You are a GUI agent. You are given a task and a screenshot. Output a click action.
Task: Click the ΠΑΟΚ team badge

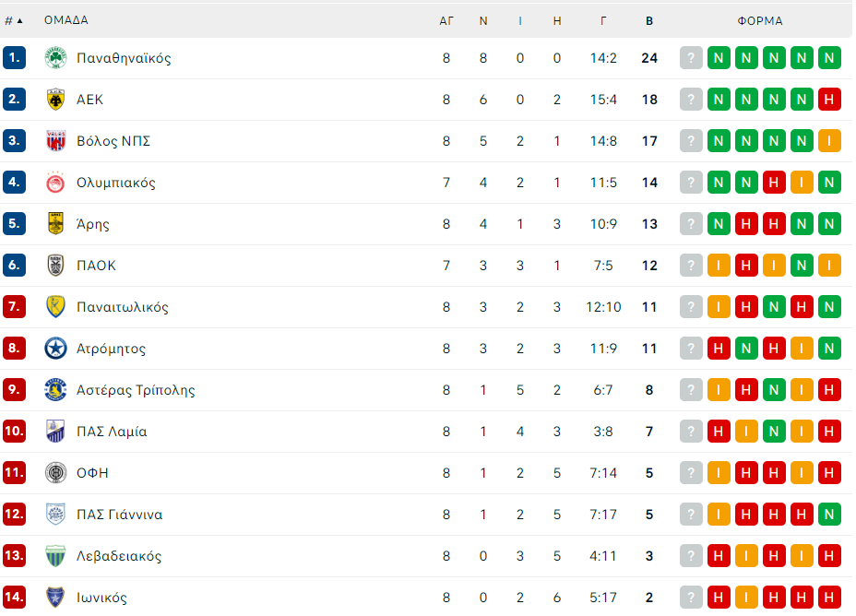[x=55, y=266]
